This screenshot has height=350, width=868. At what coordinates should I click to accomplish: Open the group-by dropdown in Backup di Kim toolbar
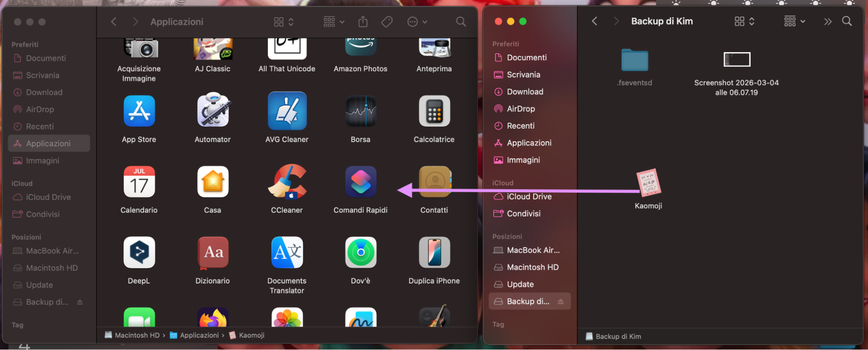point(795,21)
